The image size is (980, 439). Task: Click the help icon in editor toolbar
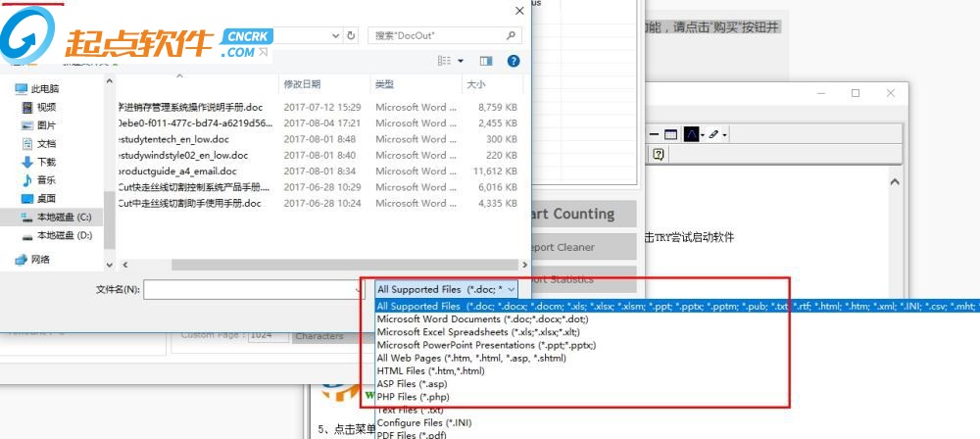click(x=659, y=154)
